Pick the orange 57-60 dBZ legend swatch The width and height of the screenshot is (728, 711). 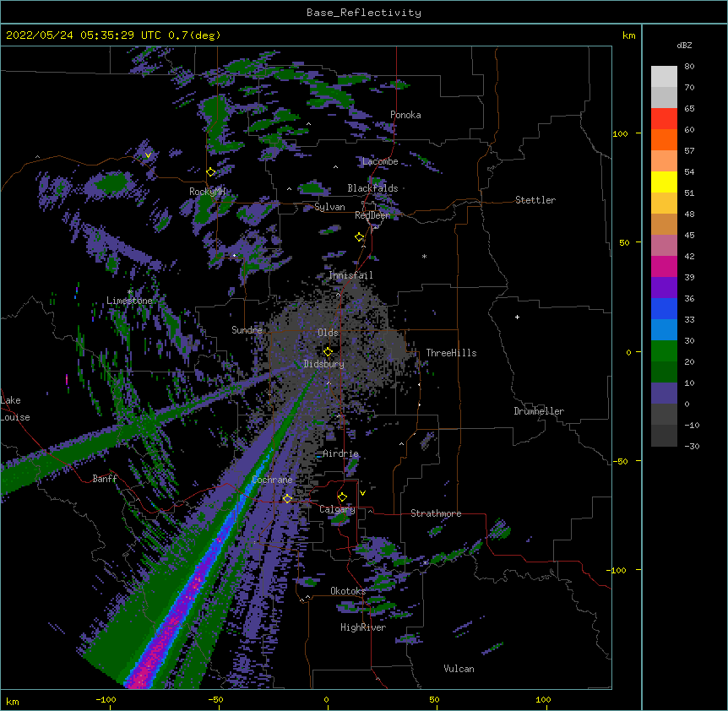pos(664,139)
